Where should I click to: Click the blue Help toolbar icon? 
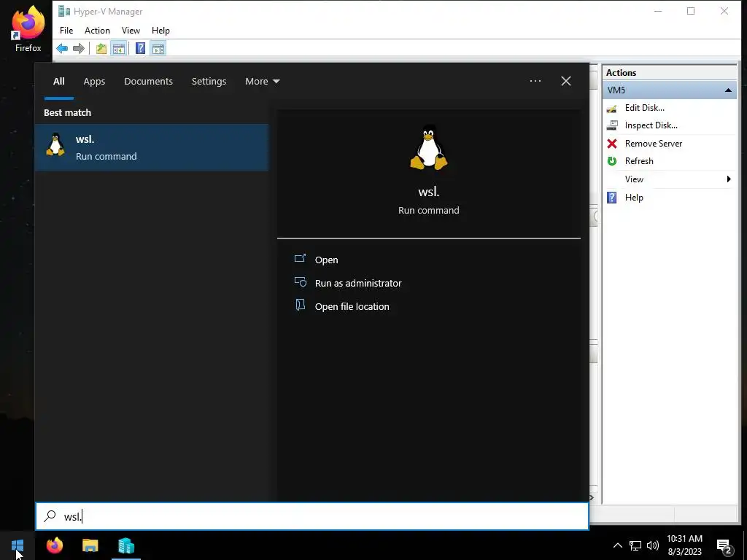(x=140, y=48)
